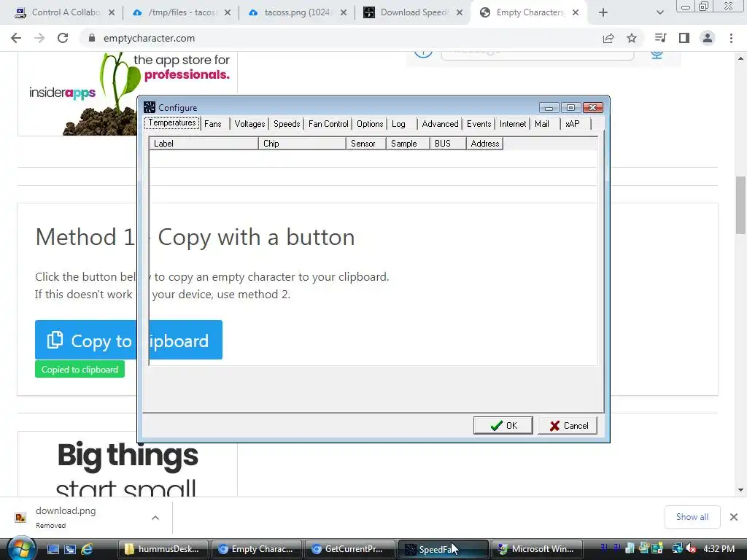Switch to tacoss.png browser tab
Screen dimensions: 747x560
[298, 12]
